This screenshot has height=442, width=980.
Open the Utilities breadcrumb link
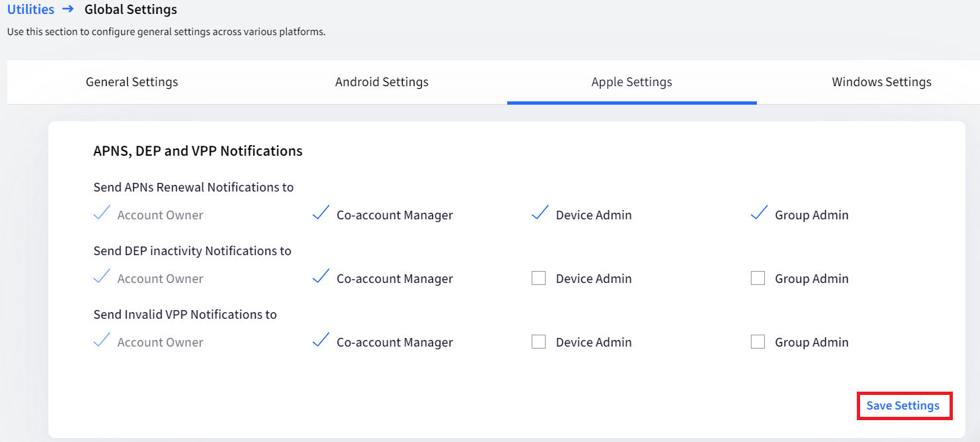click(x=30, y=10)
